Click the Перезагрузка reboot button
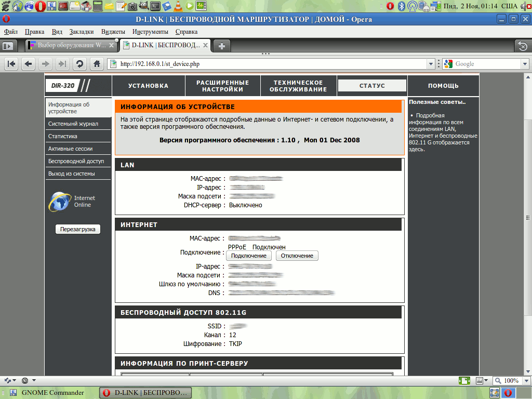This screenshot has height=399, width=532. click(78, 229)
